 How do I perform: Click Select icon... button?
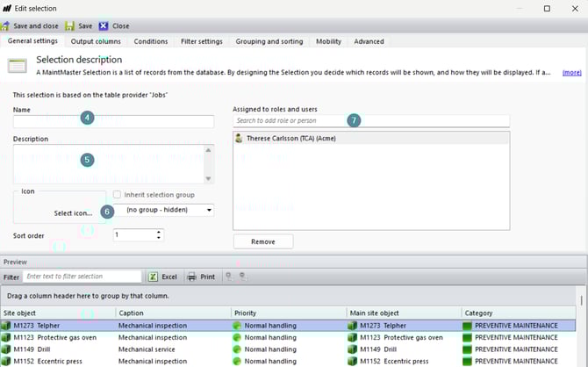(x=73, y=213)
